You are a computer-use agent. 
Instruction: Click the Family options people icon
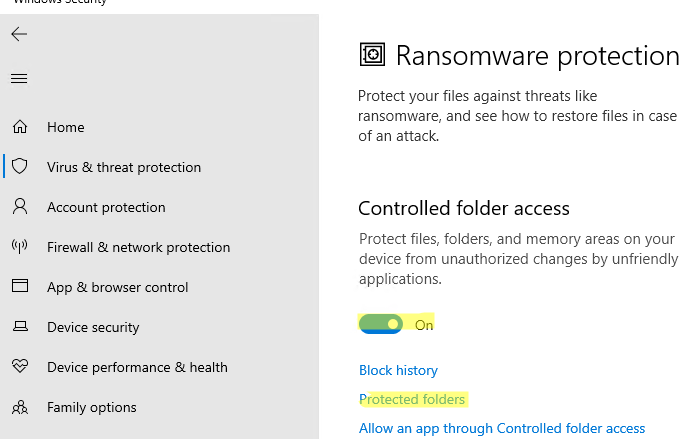pyautogui.click(x=20, y=407)
